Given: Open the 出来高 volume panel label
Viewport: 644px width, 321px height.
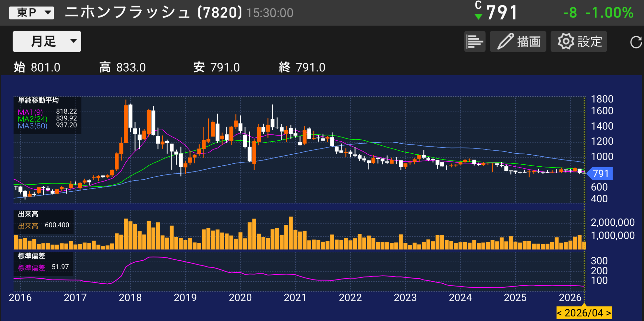Looking at the screenshot, I should tap(28, 214).
